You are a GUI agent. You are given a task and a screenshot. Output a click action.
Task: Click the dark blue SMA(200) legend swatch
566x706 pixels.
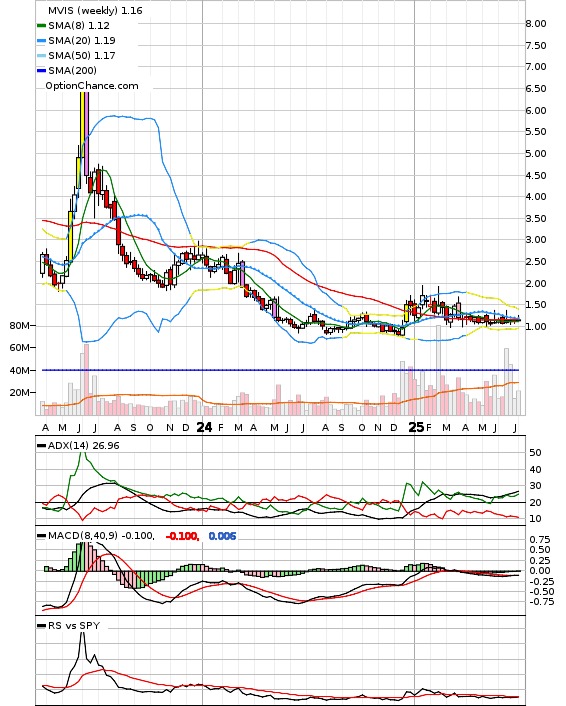tap(41, 71)
